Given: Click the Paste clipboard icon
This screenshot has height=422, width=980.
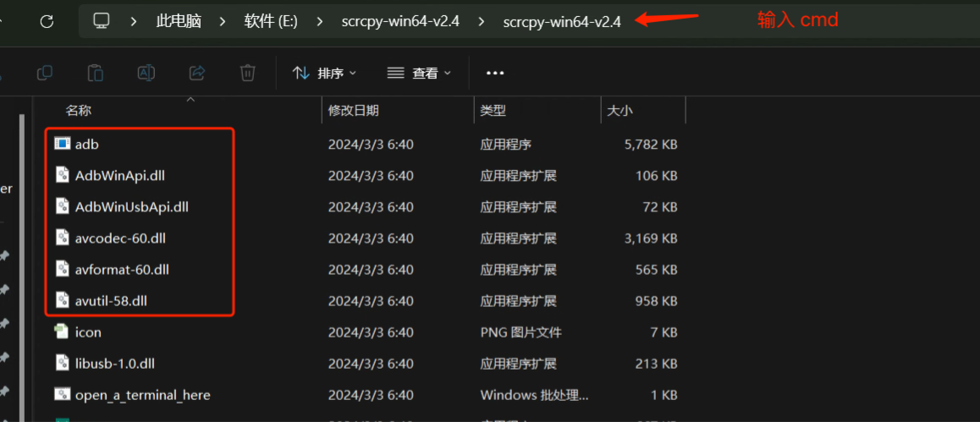Looking at the screenshot, I should 96,73.
